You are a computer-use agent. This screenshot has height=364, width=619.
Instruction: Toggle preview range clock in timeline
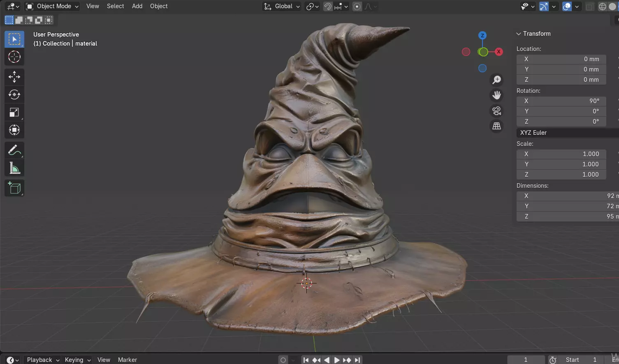point(553,360)
